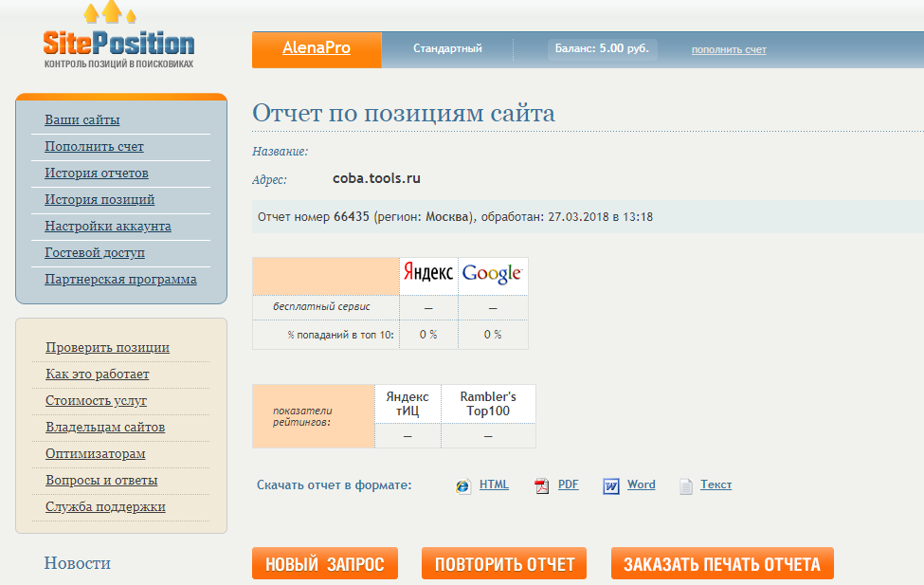Click the coba.tools.ru site address

pyautogui.click(x=375, y=177)
